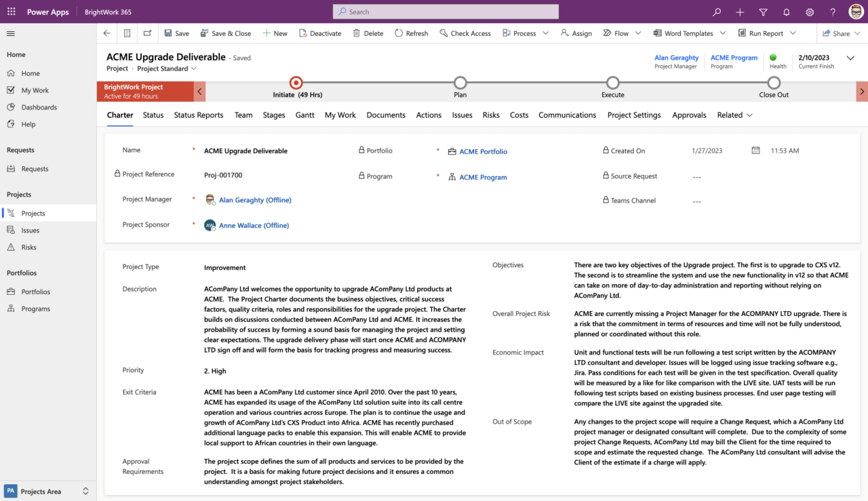Screen dimensions: 868x501
Task: Switch to the Gantt tab
Action: click(304, 115)
